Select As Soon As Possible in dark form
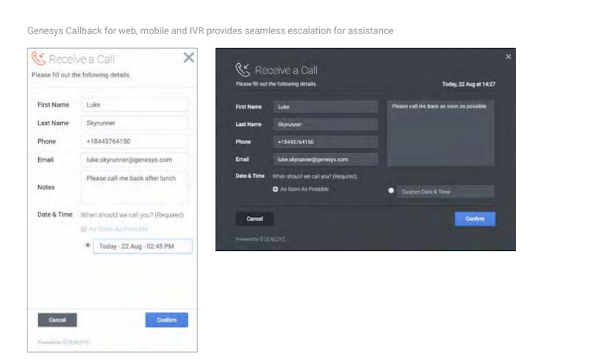This screenshot has width=608, height=364. [275, 189]
